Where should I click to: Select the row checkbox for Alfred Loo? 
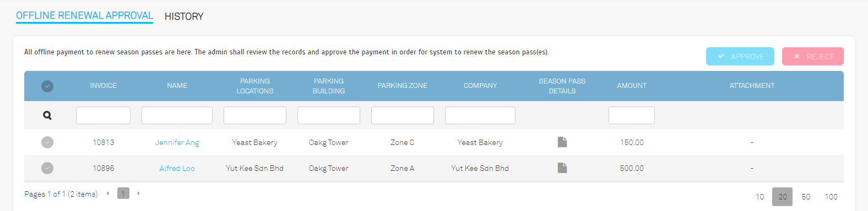coord(47,168)
